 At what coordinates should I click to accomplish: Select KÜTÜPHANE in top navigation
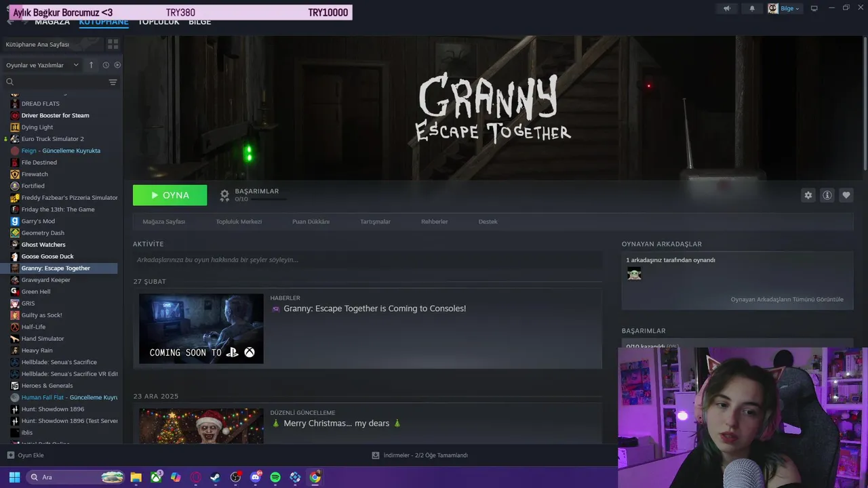tap(103, 22)
